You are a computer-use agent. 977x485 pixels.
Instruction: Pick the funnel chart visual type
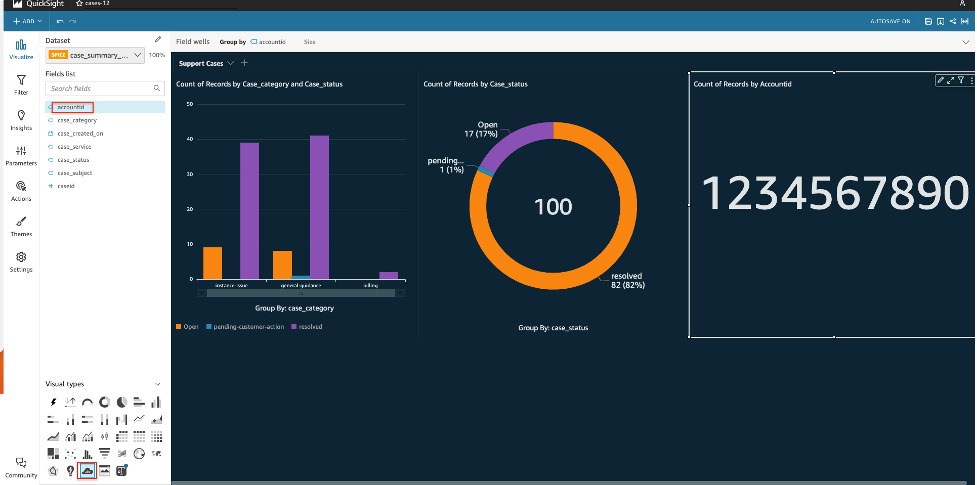tap(105, 453)
